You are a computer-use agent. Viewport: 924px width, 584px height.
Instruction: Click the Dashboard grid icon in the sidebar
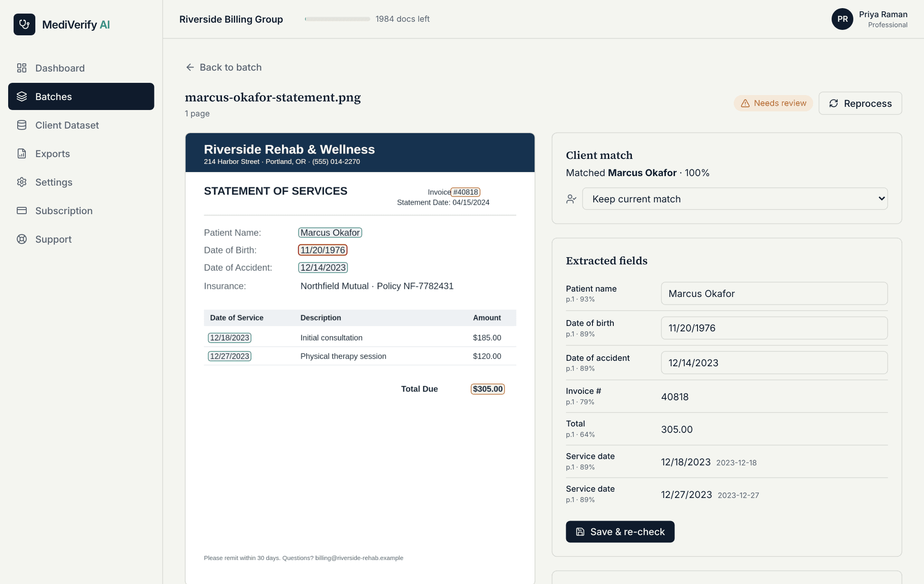[x=22, y=68]
